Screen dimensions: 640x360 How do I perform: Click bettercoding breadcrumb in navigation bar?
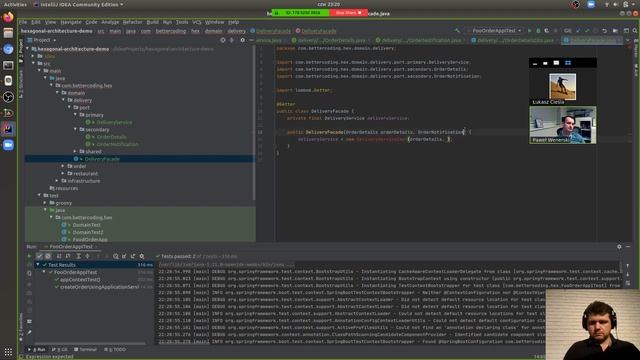pyautogui.click(x=171, y=31)
